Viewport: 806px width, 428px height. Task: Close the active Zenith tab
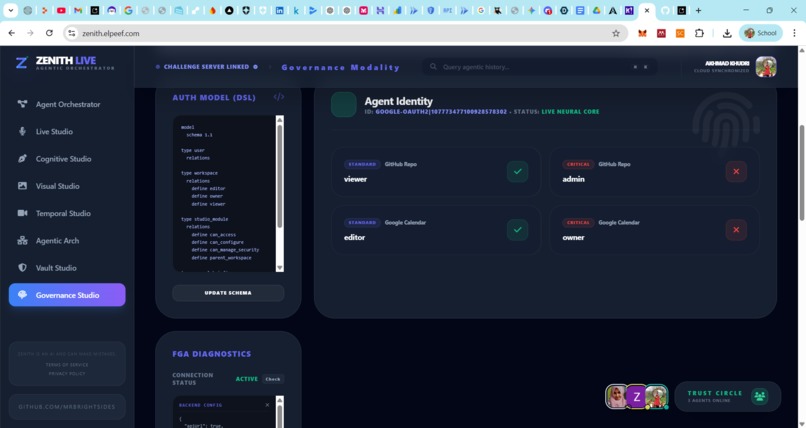[647, 10]
